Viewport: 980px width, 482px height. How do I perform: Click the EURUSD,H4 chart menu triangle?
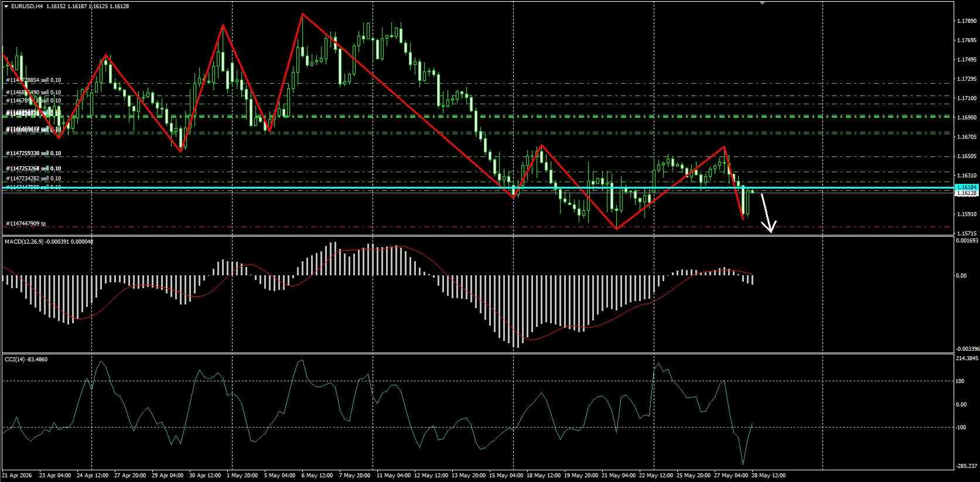[x=6, y=6]
